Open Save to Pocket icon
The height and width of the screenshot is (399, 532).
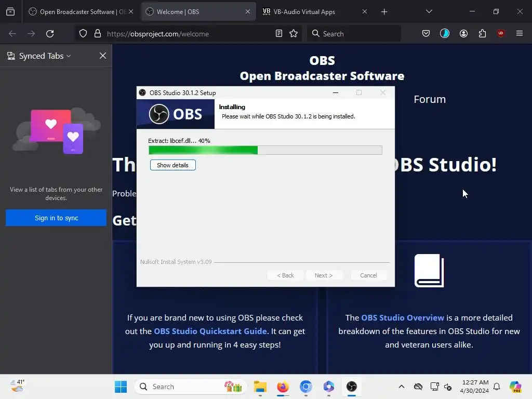pyautogui.click(x=426, y=33)
